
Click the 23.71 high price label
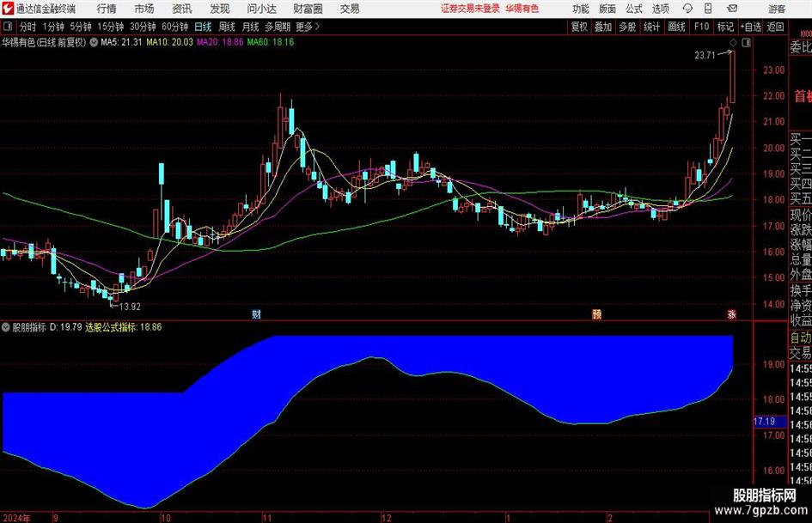(705, 56)
